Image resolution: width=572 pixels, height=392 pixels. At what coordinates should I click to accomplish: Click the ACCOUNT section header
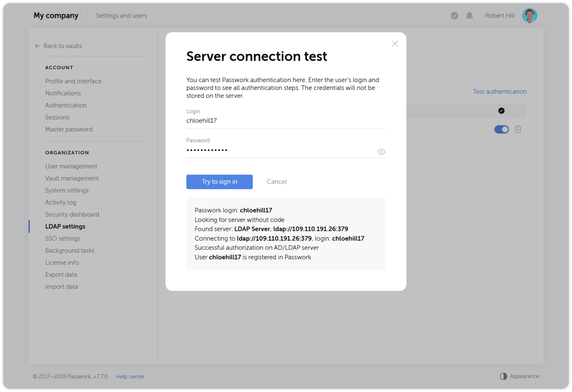tap(59, 68)
